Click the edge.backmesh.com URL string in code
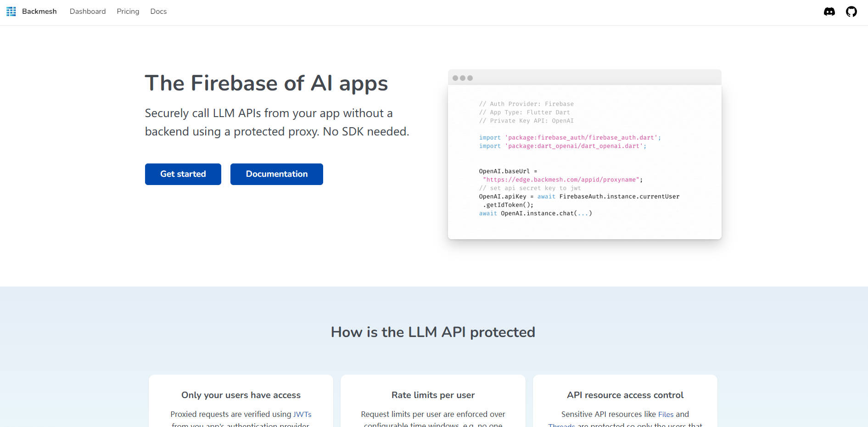The height and width of the screenshot is (427, 868). coord(561,180)
